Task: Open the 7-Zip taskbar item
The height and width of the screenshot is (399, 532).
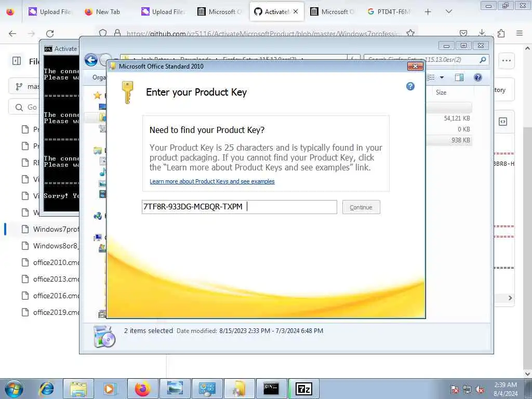Action: [303, 389]
